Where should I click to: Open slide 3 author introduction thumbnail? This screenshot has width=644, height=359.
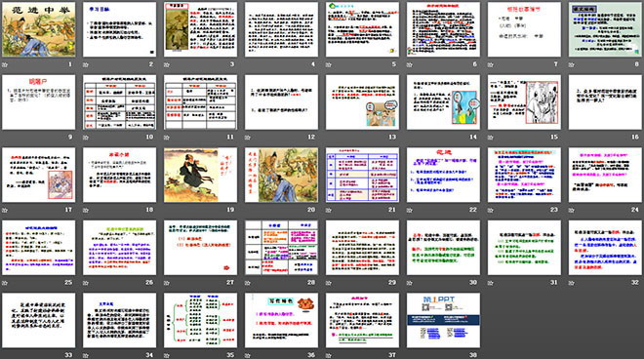tap(200, 29)
